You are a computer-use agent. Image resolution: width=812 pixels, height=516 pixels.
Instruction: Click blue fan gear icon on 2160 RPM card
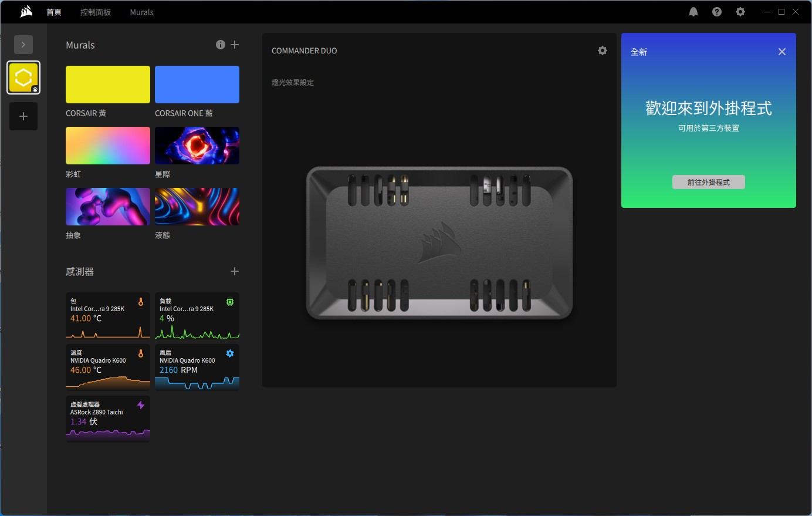coord(230,353)
